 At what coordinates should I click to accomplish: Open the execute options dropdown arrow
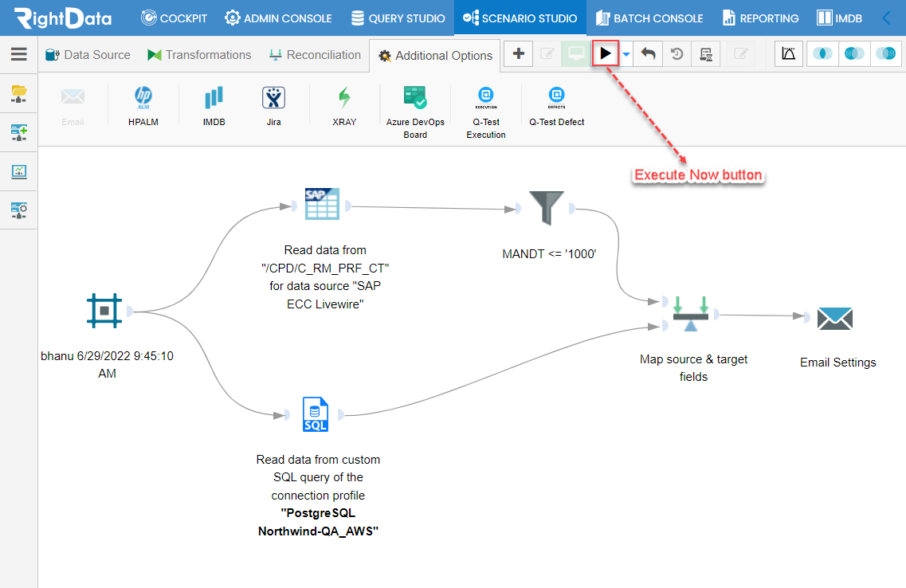[x=626, y=54]
